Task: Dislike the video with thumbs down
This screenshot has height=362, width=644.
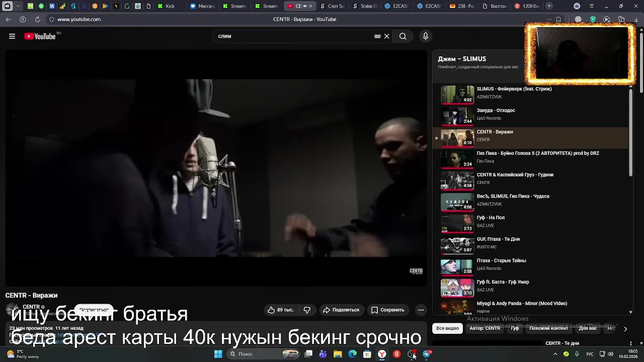Action: point(307,310)
